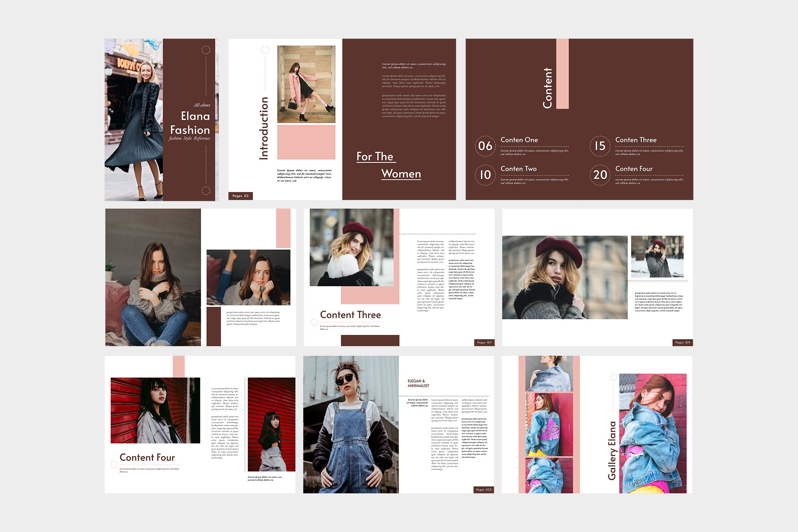The height and width of the screenshot is (532, 798).
Task: Toggle the Pages 02 label
Action: tap(242, 195)
